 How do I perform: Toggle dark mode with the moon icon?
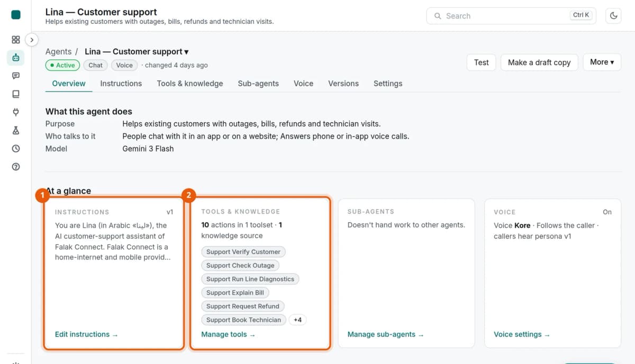[614, 16]
